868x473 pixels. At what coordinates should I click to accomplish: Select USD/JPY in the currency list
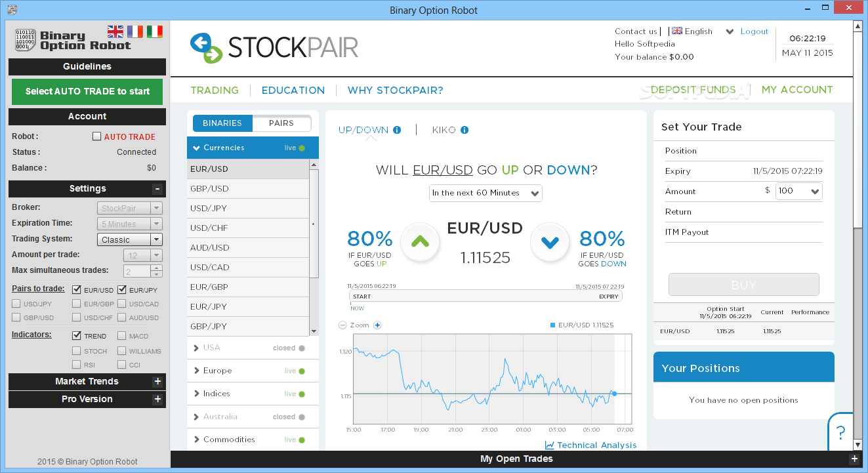point(248,209)
